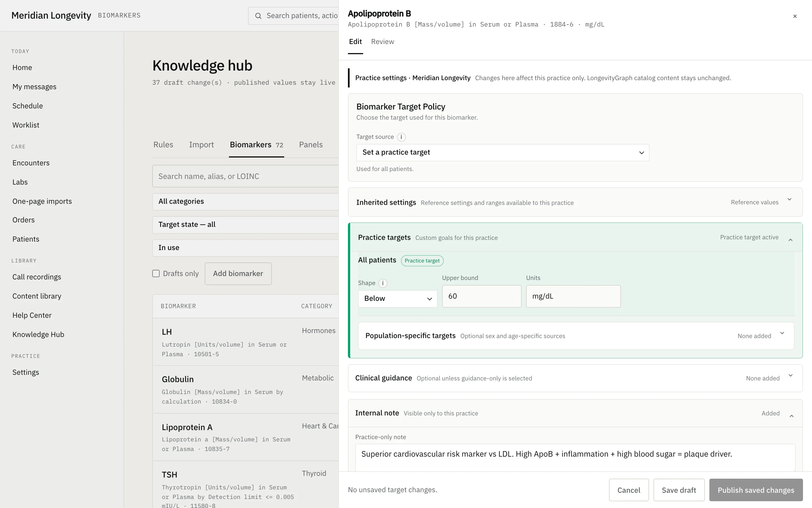Screen dimensions: 812x508
Task: Select the Globulin biomarker row
Action: pyautogui.click(x=245, y=390)
